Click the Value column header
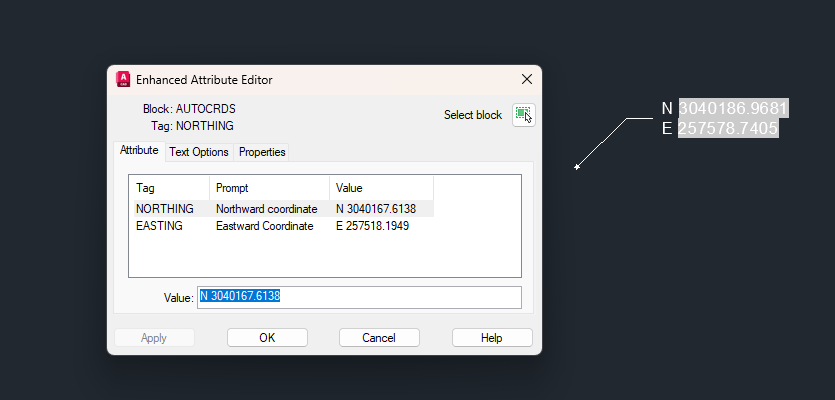Viewport: 835px width, 400px height. (381, 188)
